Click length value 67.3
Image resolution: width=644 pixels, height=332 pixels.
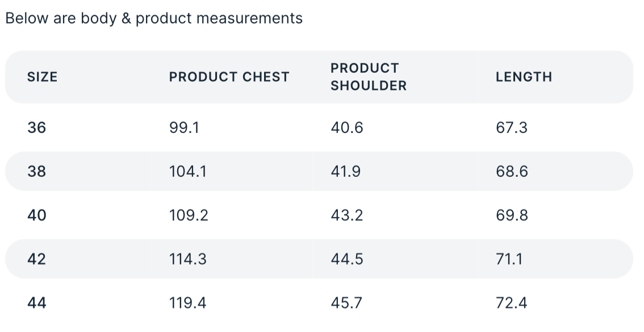pos(511,127)
